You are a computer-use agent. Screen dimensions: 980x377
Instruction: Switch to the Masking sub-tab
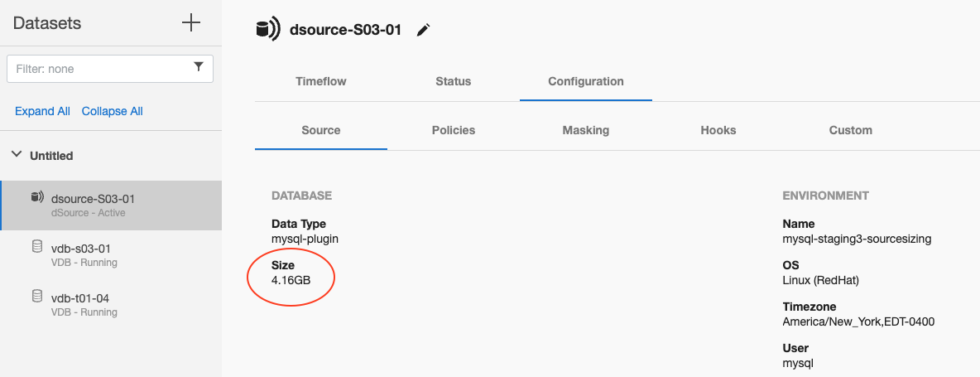pyautogui.click(x=585, y=130)
